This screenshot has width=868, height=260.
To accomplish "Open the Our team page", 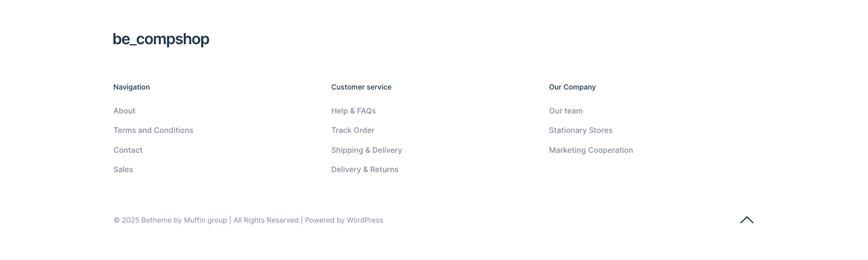I will [565, 111].
